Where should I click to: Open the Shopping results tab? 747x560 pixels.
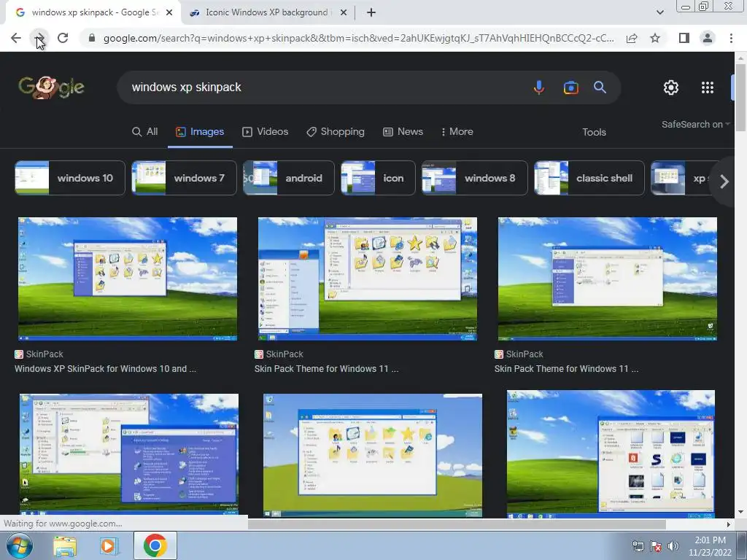coord(336,132)
